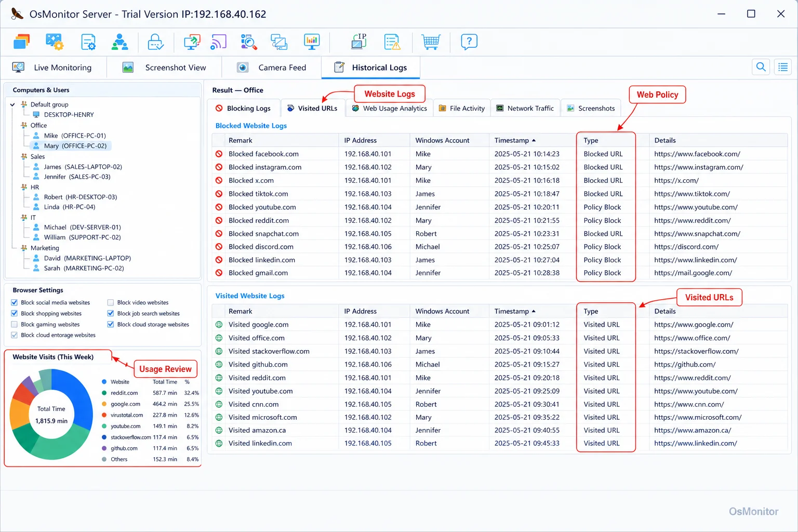Click the shopping cart purchase icon
The height and width of the screenshot is (532, 798).
(431, 42)
